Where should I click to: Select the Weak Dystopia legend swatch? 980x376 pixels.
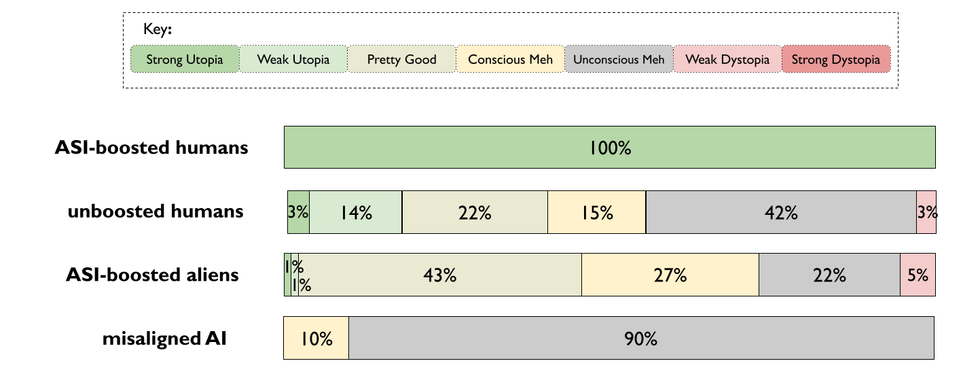(x=727, y=59)
